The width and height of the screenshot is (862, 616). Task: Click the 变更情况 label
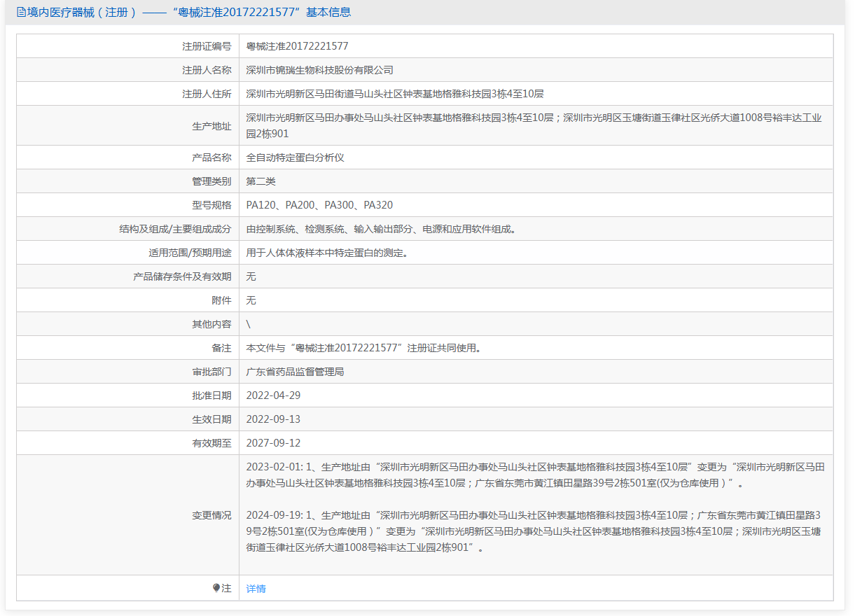point(211,515)
